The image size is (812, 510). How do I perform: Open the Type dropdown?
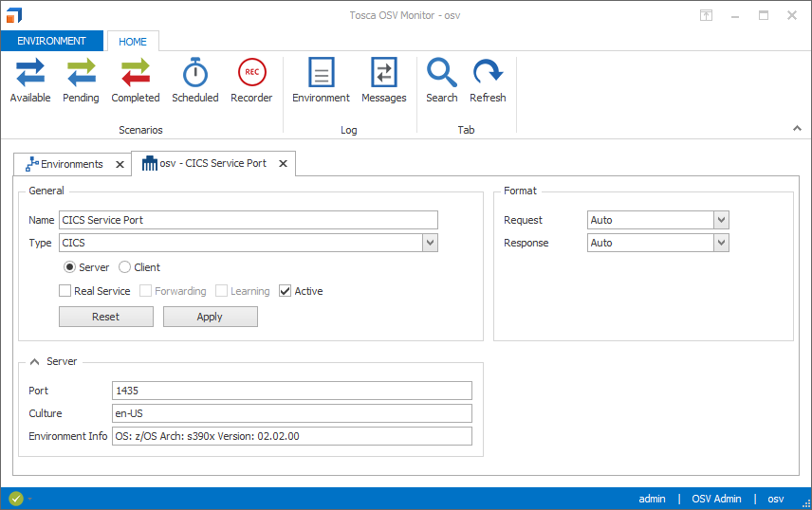430,244
